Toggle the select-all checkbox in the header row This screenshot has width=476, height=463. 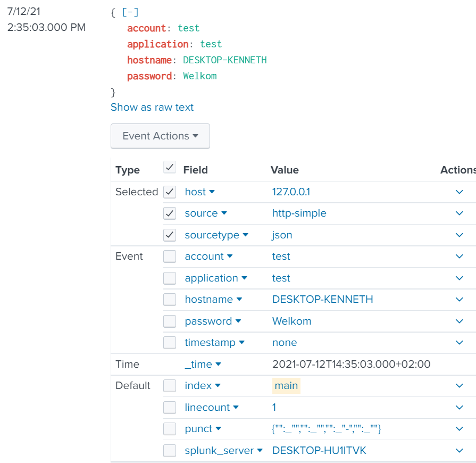click(x=170, y=168)
